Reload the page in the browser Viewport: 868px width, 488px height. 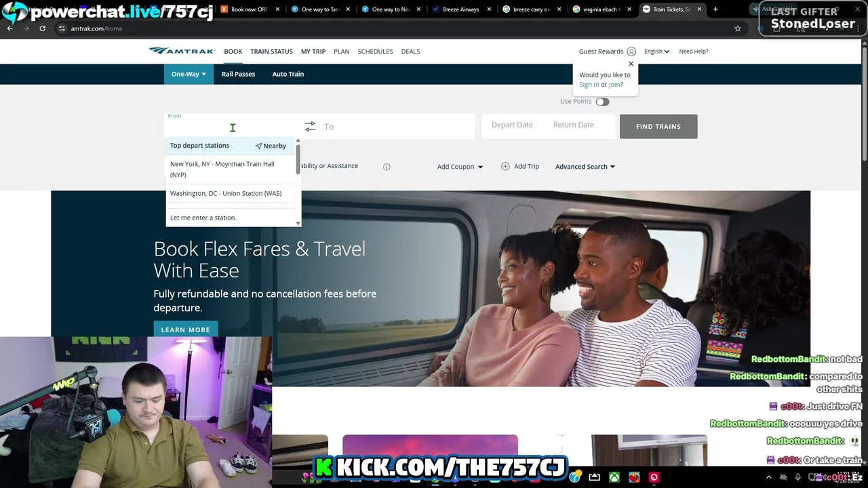(42, 28)
